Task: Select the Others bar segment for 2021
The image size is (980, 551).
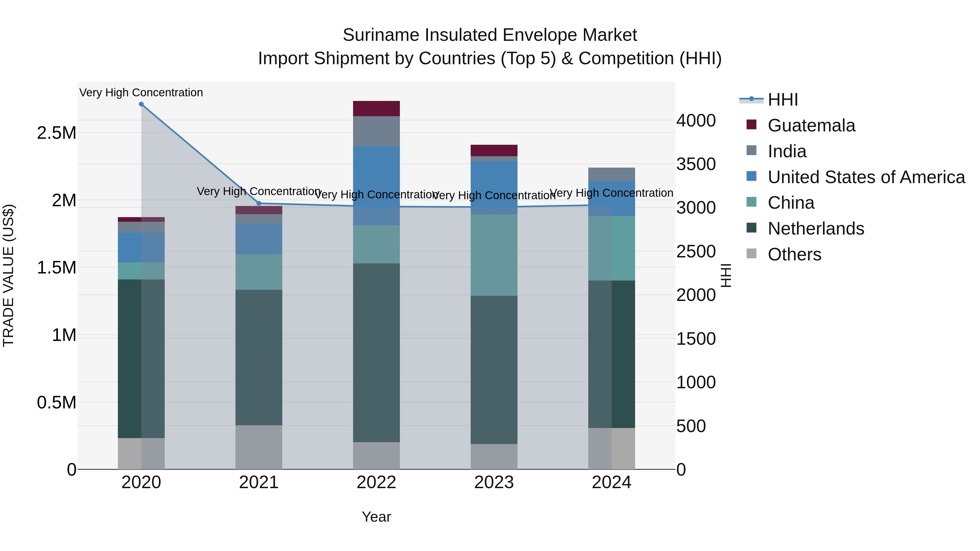Action: [259, 447]
